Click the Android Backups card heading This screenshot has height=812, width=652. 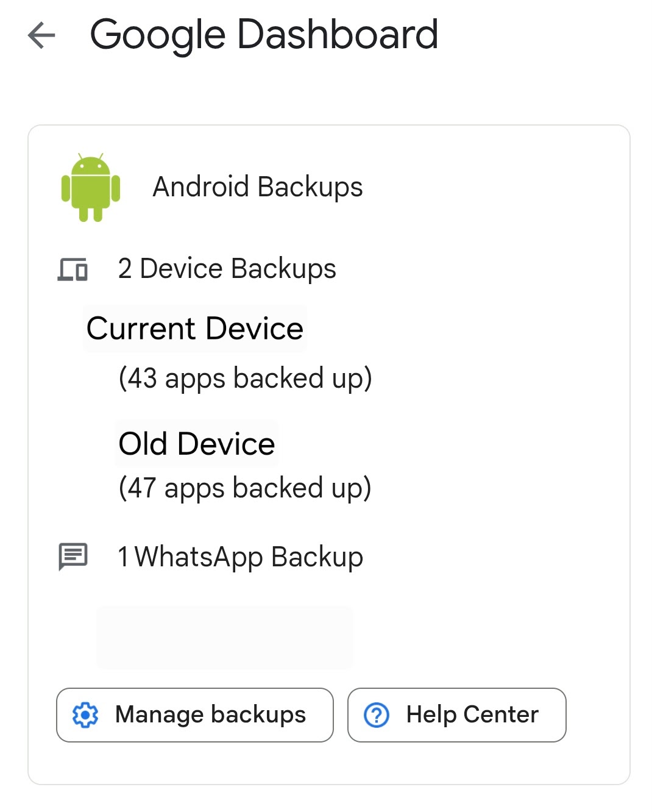pos(257,187)
